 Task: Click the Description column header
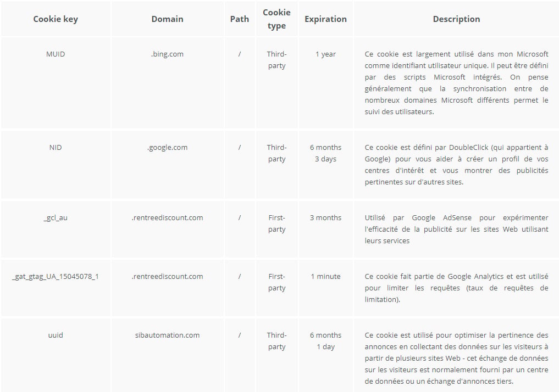pos(456,19)
